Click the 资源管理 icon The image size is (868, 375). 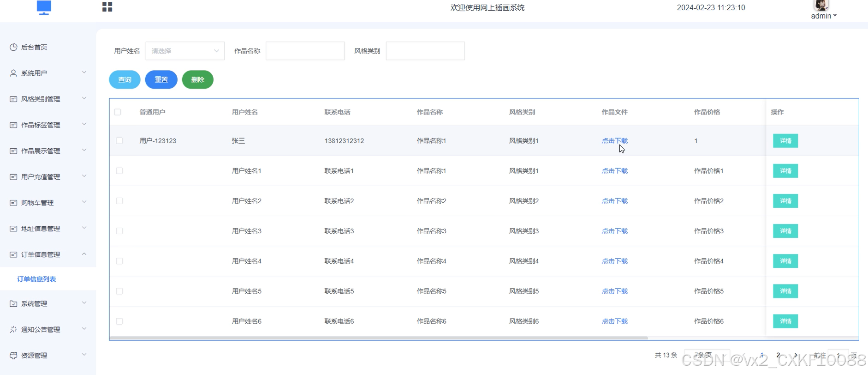click(x=13, y=355)
